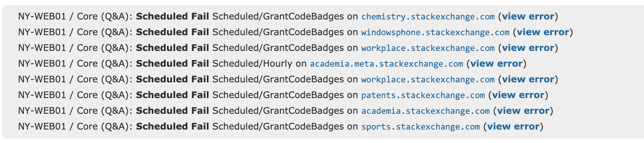
Task: Click Scheduled/GrantCodeBadges text in the patents row
Action: pos(278,95)
